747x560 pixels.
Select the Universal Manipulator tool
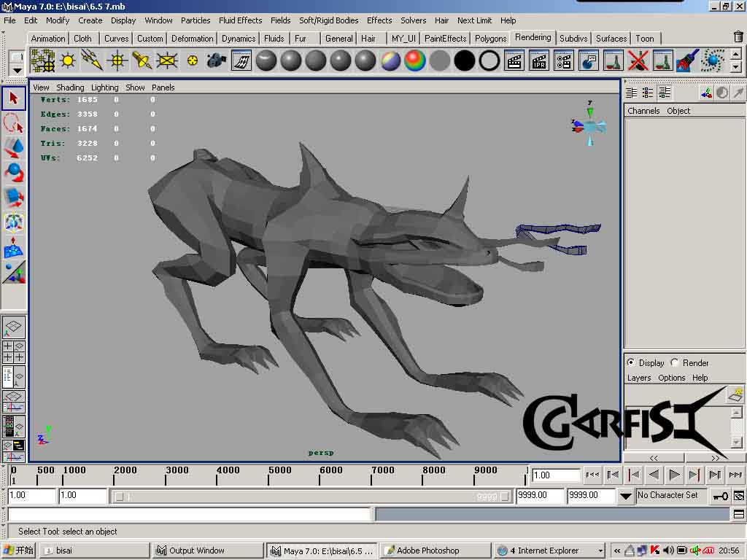tap(13, 222)
